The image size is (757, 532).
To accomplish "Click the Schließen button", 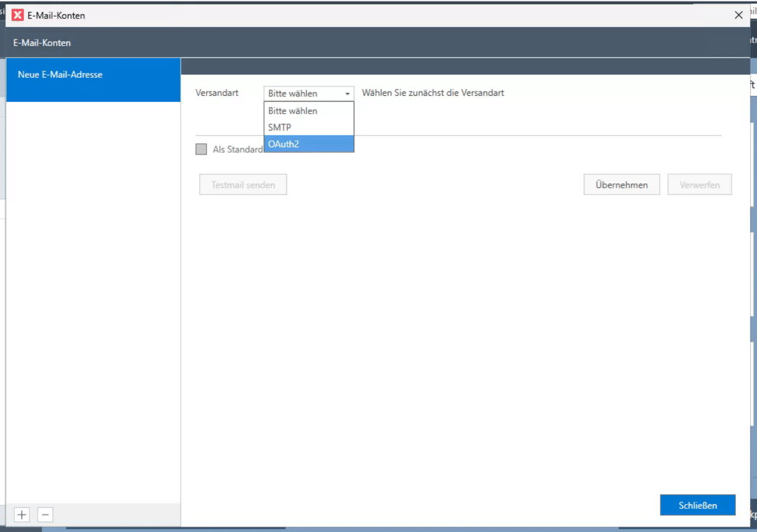I will 698,505.
